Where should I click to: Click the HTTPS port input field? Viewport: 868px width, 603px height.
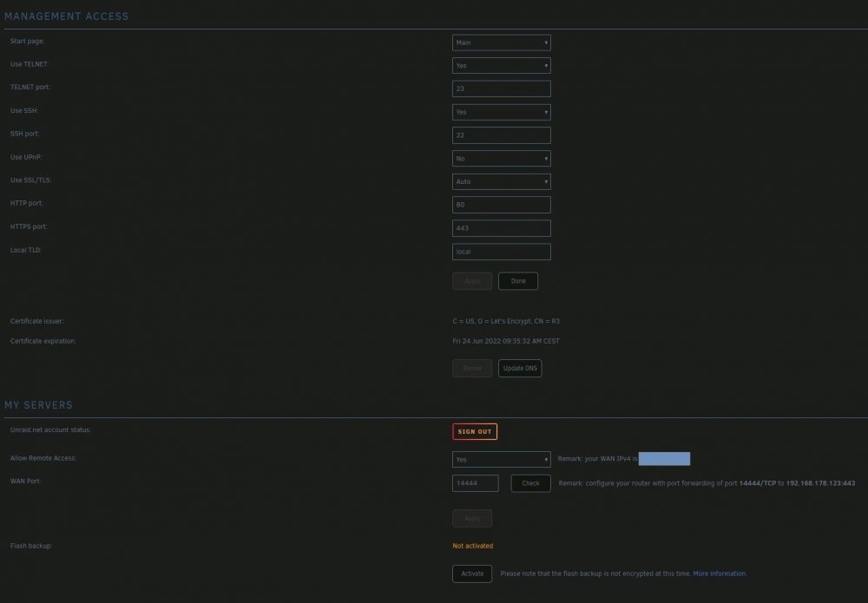[x=502, y=228]
